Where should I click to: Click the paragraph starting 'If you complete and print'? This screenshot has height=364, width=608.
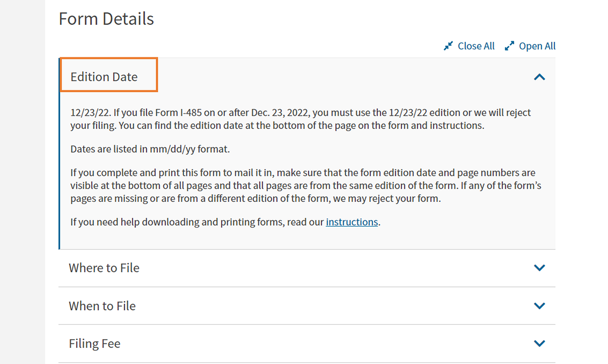pos(306,186)
